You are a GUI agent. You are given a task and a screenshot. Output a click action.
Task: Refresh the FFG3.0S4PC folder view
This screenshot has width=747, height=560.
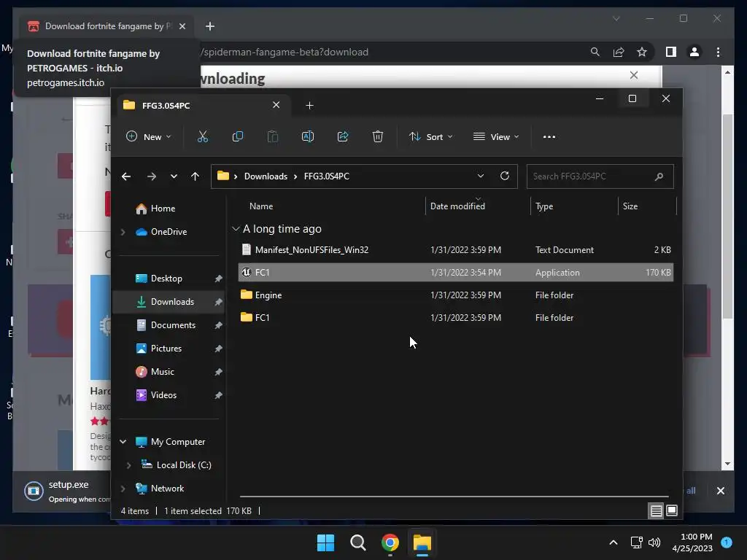pyautogui.click(x=505, y=176)
